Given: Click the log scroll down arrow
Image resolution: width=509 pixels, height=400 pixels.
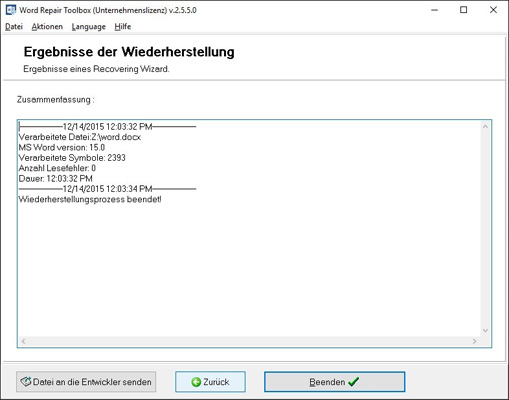Looking at the screenshot, I should click(485, 330).
